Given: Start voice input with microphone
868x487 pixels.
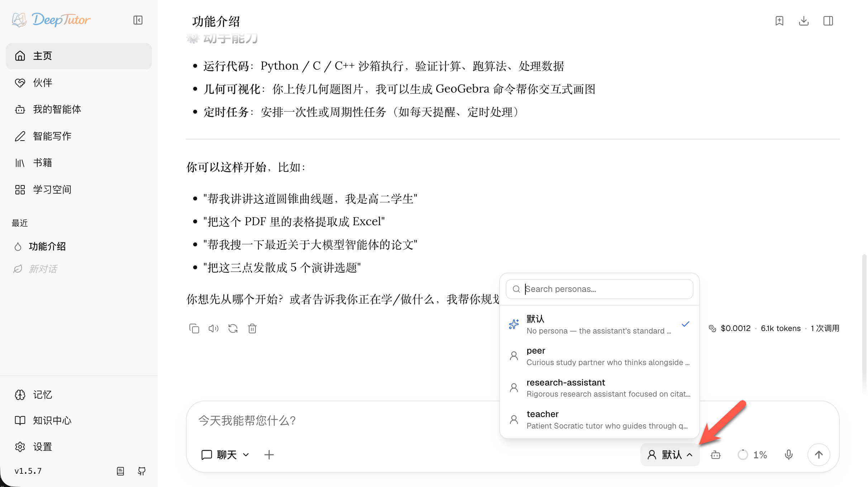Looking at the screenshot, I should [x=788, y=455].
